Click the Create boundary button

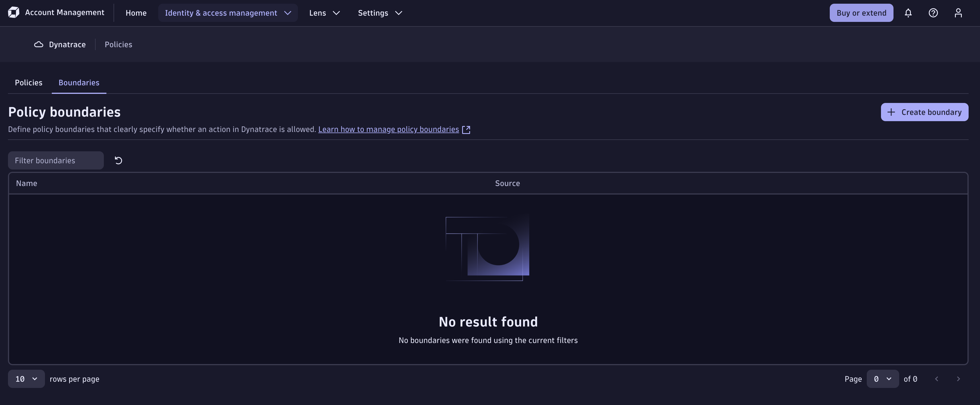click(925, 112)
